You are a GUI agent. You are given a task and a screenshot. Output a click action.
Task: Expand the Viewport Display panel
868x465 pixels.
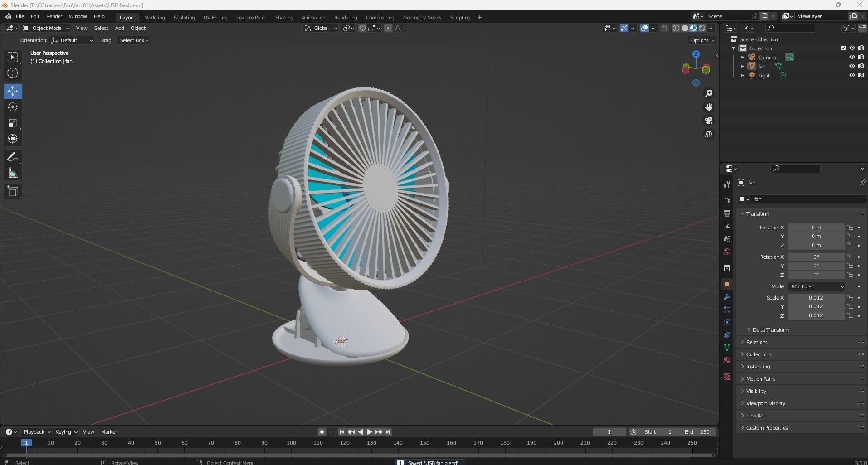[x=766, y=403]
